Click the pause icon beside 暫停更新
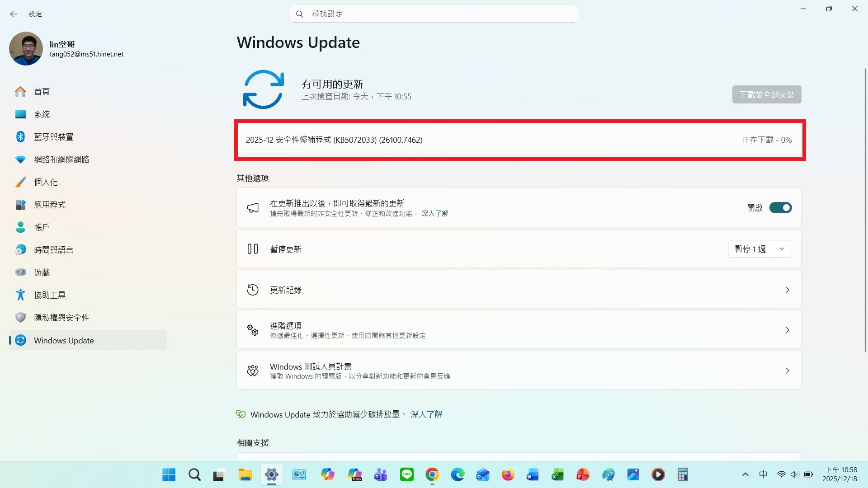 point(253,249)
